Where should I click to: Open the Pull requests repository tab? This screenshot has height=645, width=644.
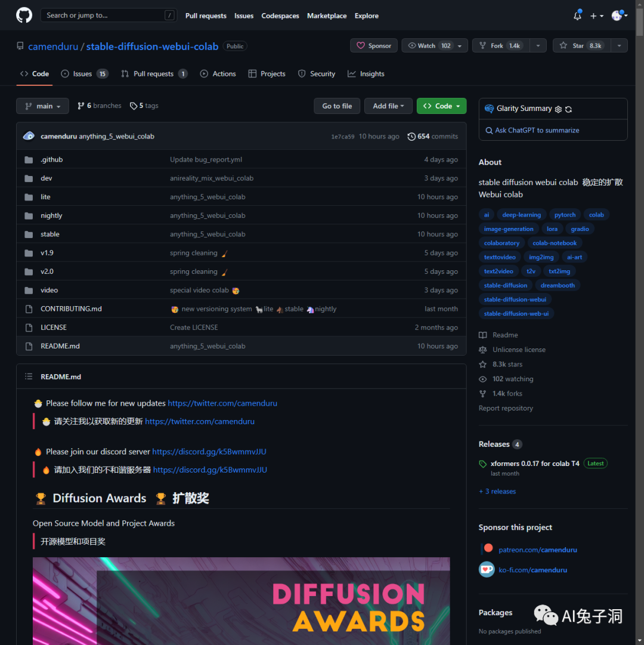tap(154, 73)
